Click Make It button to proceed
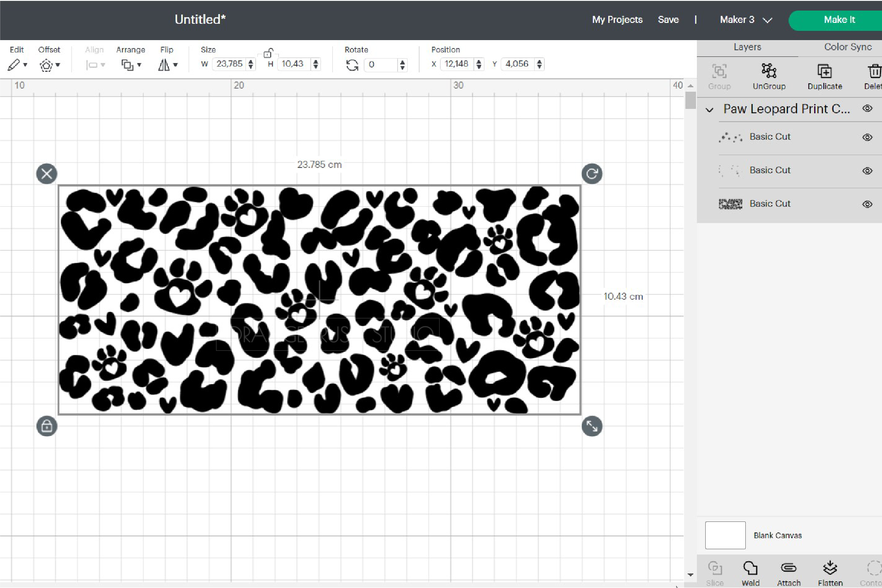 pyautogui.click(x=839, y=20)
